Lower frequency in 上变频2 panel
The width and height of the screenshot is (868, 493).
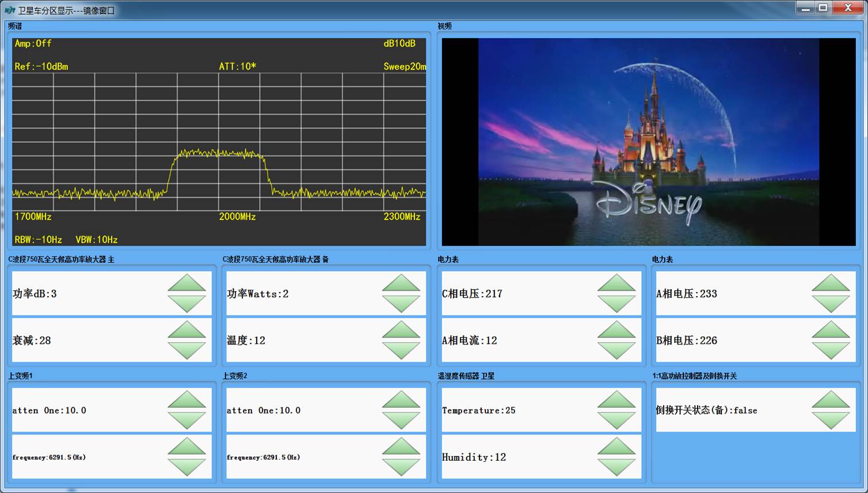401,467
